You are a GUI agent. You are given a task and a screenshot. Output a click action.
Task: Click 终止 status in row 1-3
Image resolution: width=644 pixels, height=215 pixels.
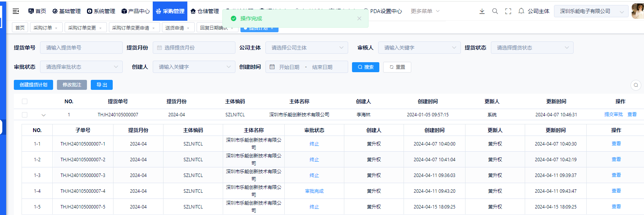pos(314,175)
